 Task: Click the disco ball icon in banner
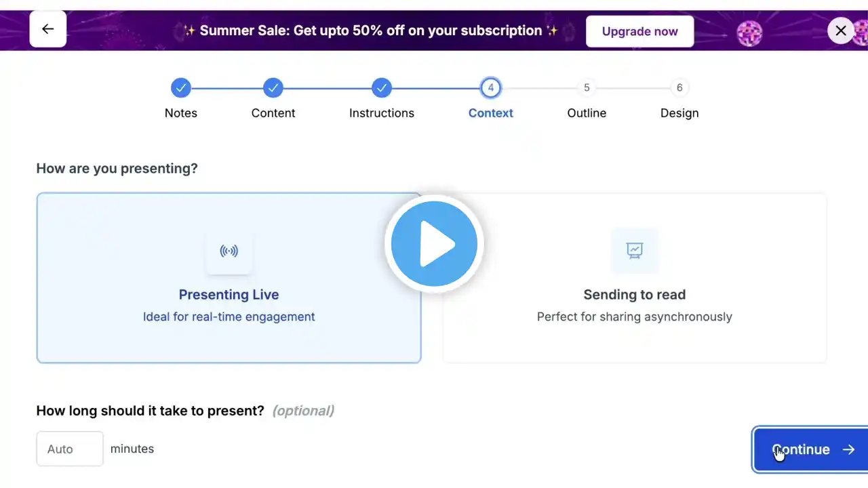coord(749,33)
